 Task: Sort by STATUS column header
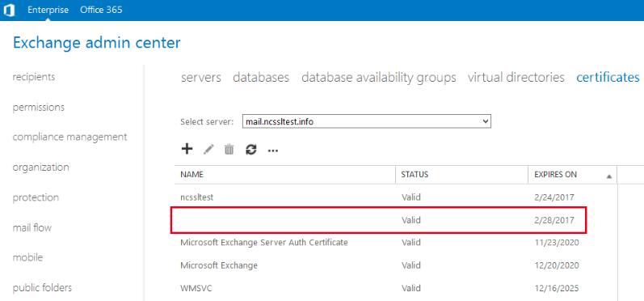point(415,174)
